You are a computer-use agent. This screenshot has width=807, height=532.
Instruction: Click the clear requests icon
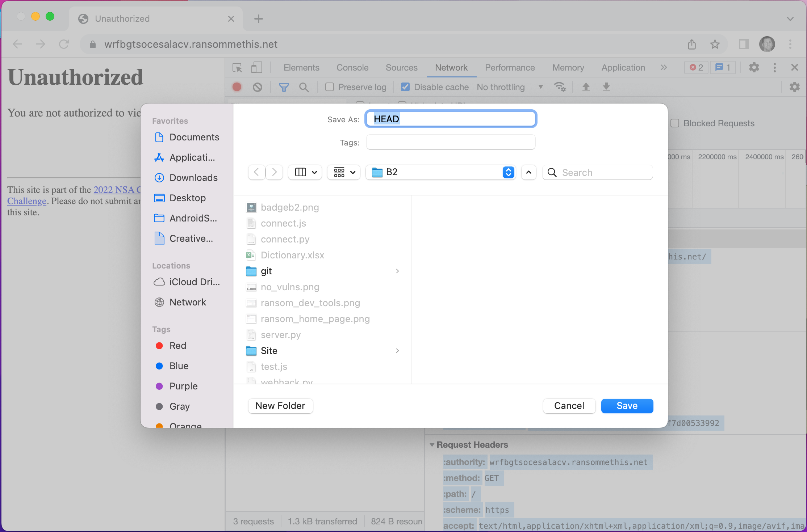pyautogui.click(x=257, y=87)
